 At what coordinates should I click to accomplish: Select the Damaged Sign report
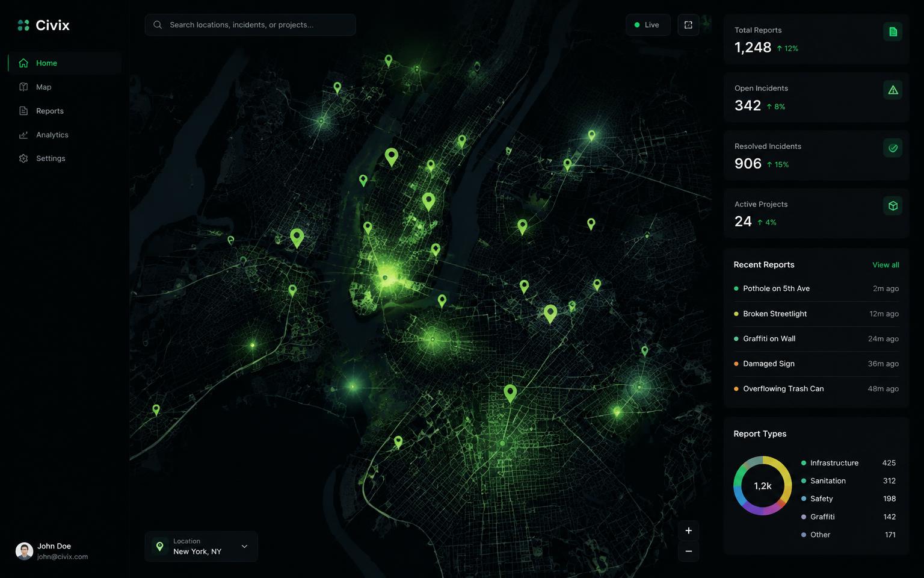pyautogui.click(x=816, y=364)
